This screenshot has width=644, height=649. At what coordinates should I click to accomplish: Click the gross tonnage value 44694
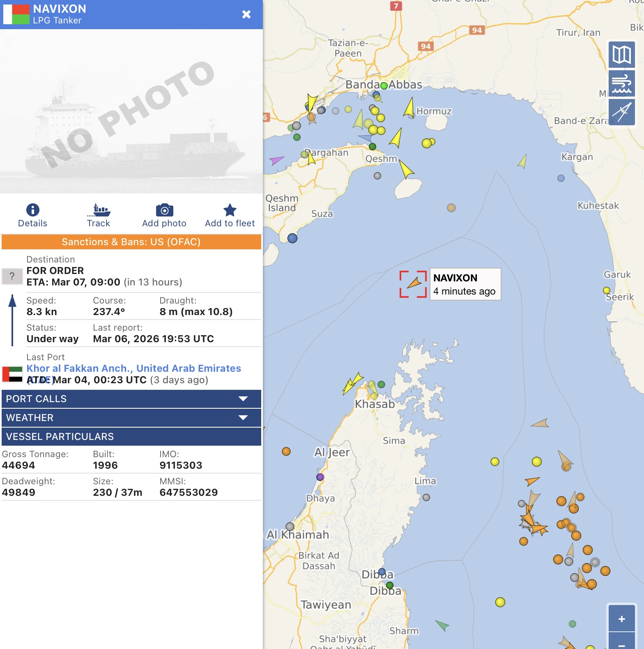coord(18,465)
